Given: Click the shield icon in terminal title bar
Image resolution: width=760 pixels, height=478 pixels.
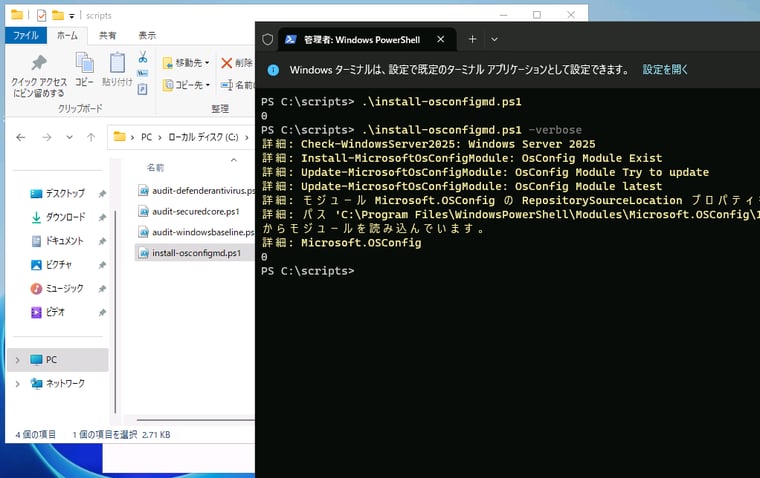Looking at the screenshot, I should pos(268,40).
